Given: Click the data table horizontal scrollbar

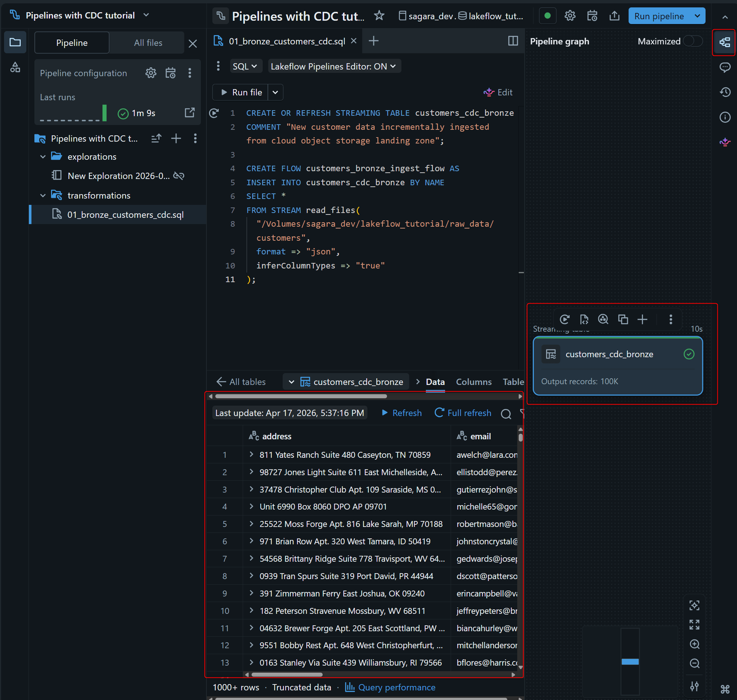Looking at the screenshot, I should pos(287,674).
